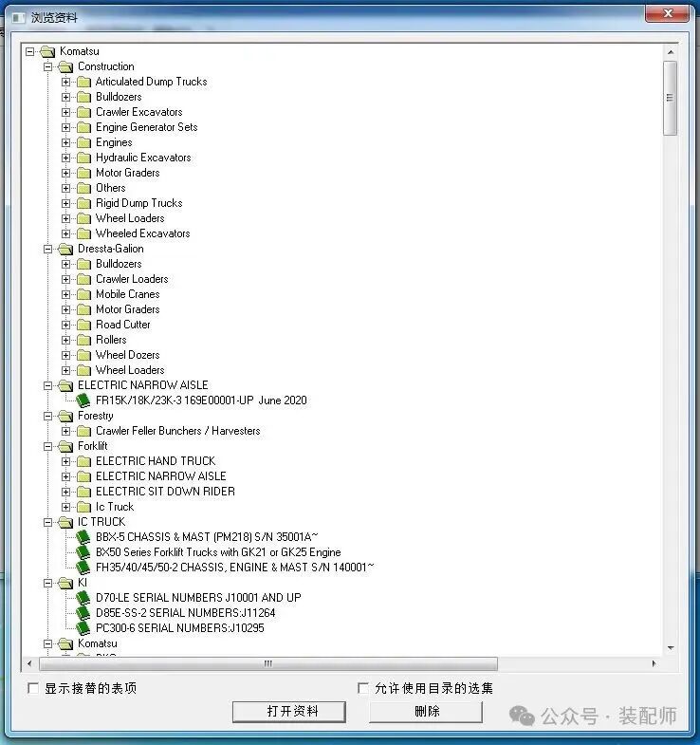Click the book icon beside BBX-5 CHASSIS & MAST
Viewport: 700px width, 745px height.
[83, 537]
